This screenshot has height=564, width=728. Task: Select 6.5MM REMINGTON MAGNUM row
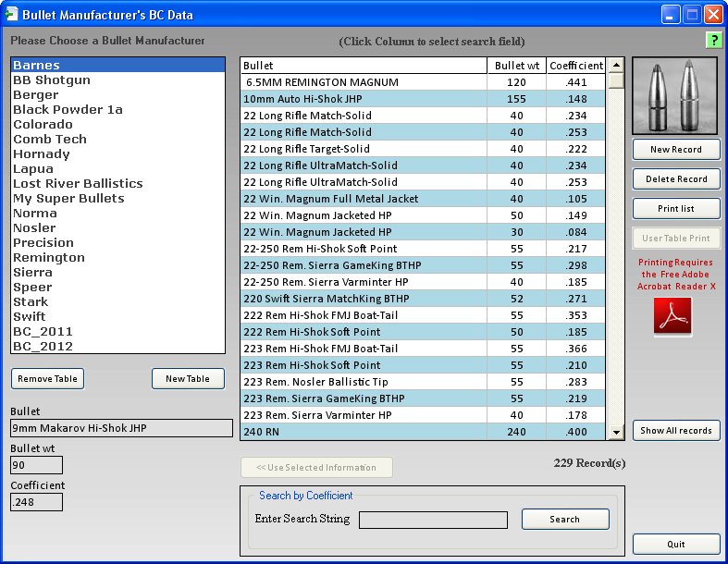423,82
